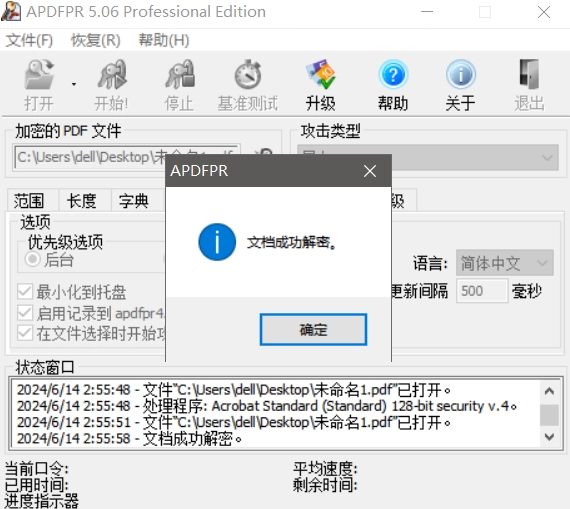Click log line at 2:55:51 未命名1.pdf已打开
The image size is (570, 509).
(x=234, y=422)
